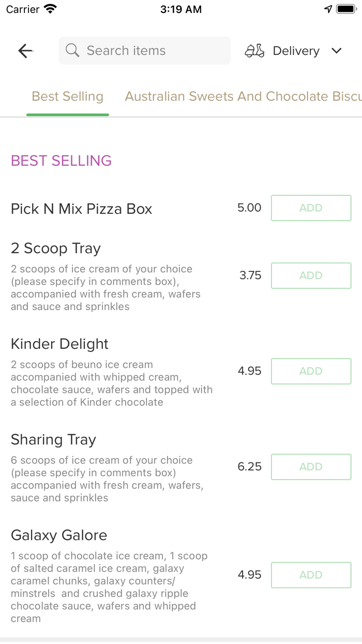Tap the location arrow in status bar

[x=328, y=9]
